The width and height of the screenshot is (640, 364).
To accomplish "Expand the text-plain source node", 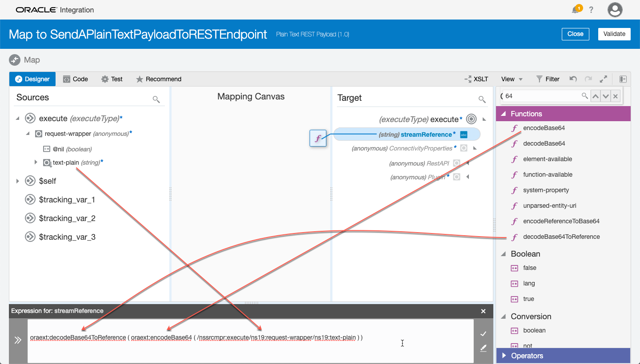I will pos(36,162).
